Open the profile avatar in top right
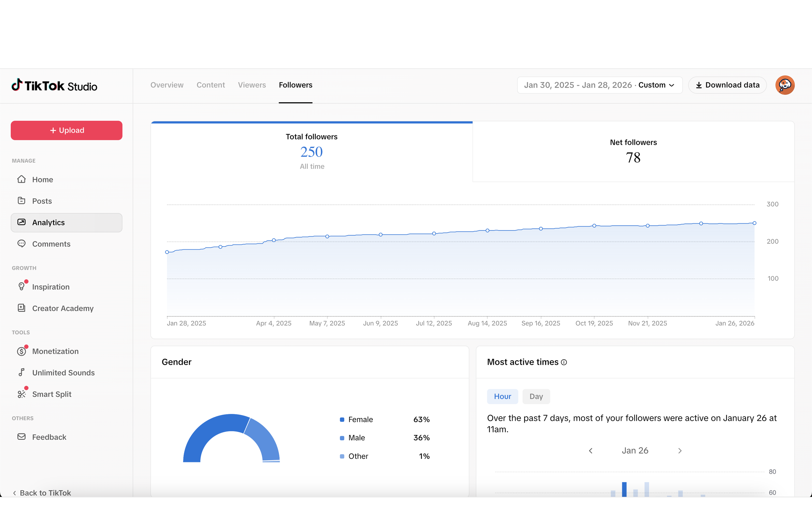This screenshot has height=527, width=812. pos(785,85)
